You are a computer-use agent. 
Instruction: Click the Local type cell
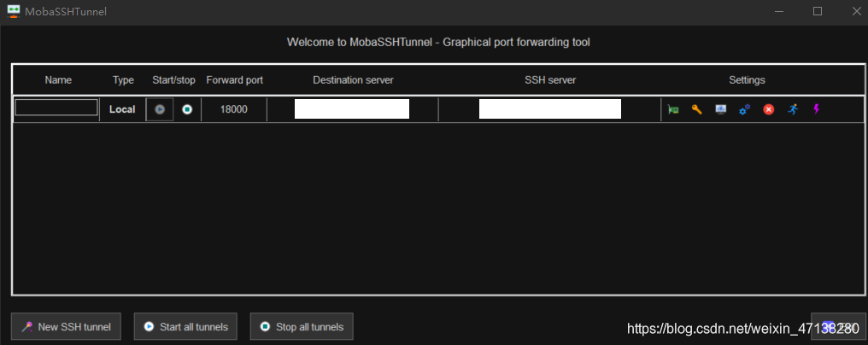(122, 109)
